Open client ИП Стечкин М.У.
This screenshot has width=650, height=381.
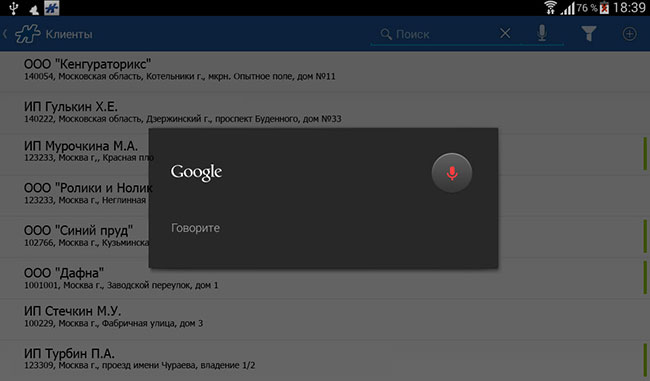pyautogui.click(x=325, y=317)
